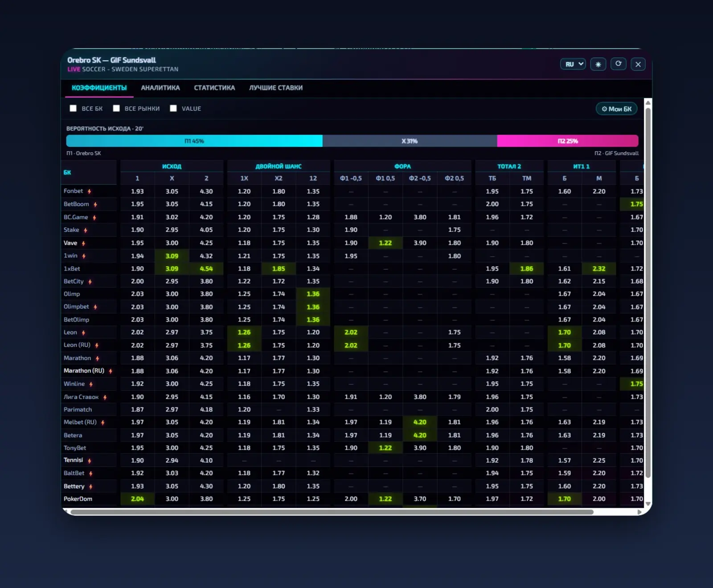Click the ТОТАЛ 2 group header
The image size is (713, 588).
[x=509, y=166]
